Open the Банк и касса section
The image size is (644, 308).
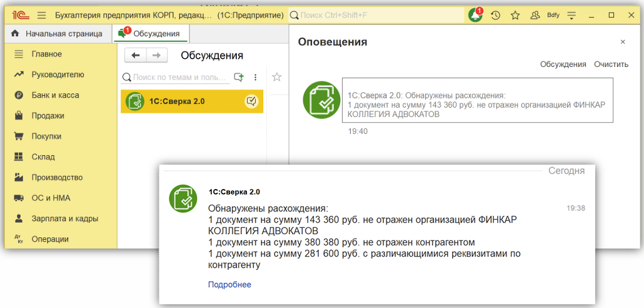click(55, 95)
